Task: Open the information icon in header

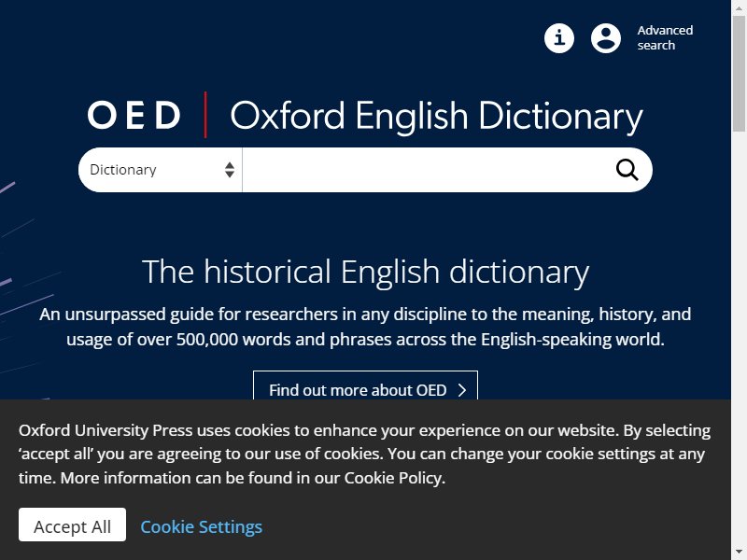Action: 558,38
